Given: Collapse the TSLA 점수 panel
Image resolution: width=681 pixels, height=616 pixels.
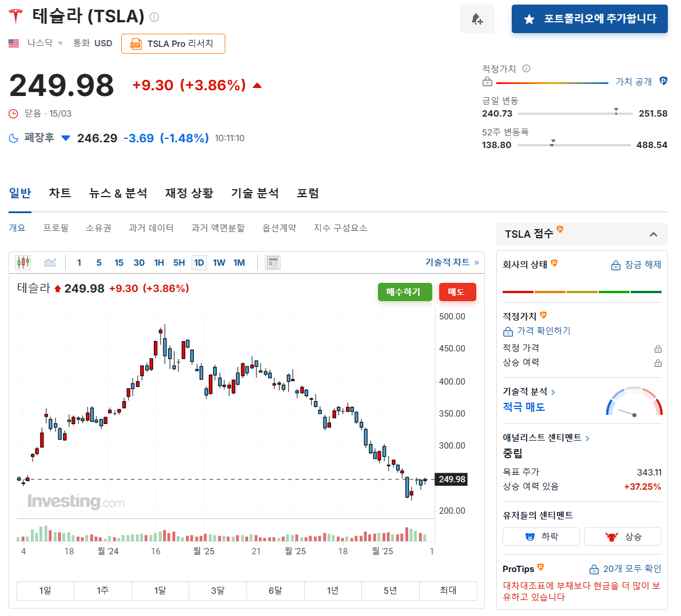Looking at the screenshot, I should coord(655,234).
